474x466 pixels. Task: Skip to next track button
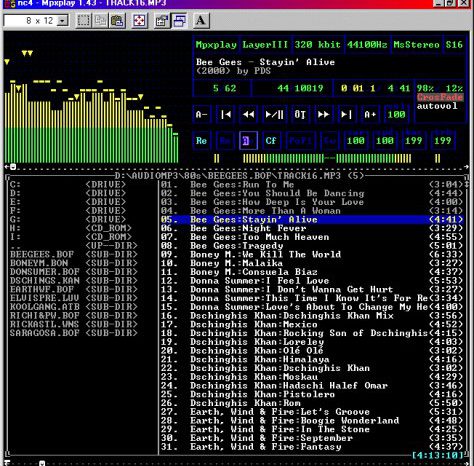click(x=346, y=115)
